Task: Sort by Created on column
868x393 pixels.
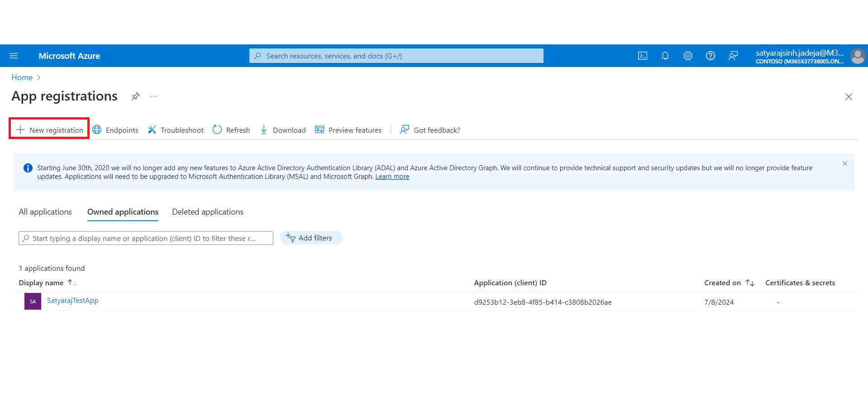Action: [729, 283]
